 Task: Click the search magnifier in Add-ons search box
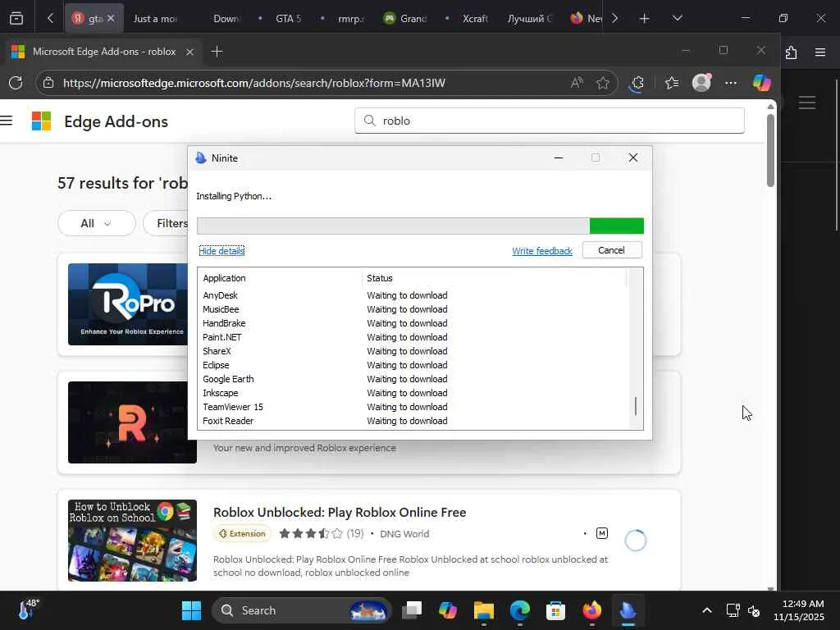370,121
